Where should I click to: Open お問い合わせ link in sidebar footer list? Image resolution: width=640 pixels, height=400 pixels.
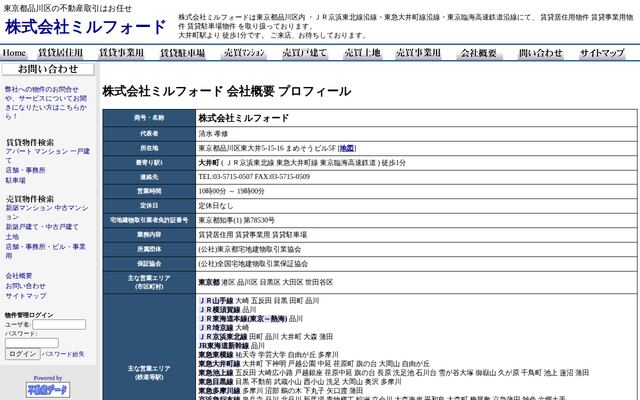[25, 286]
